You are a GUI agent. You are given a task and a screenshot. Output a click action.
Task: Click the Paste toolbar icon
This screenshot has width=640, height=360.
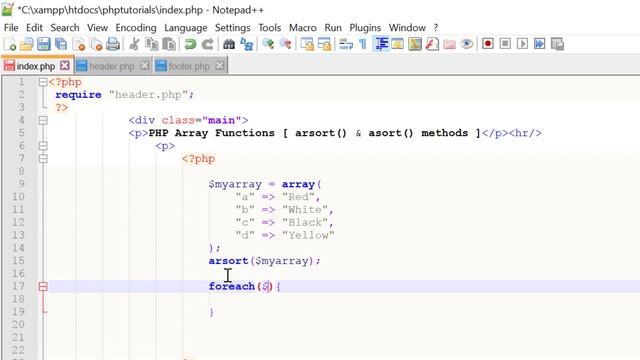click(169, 44)
